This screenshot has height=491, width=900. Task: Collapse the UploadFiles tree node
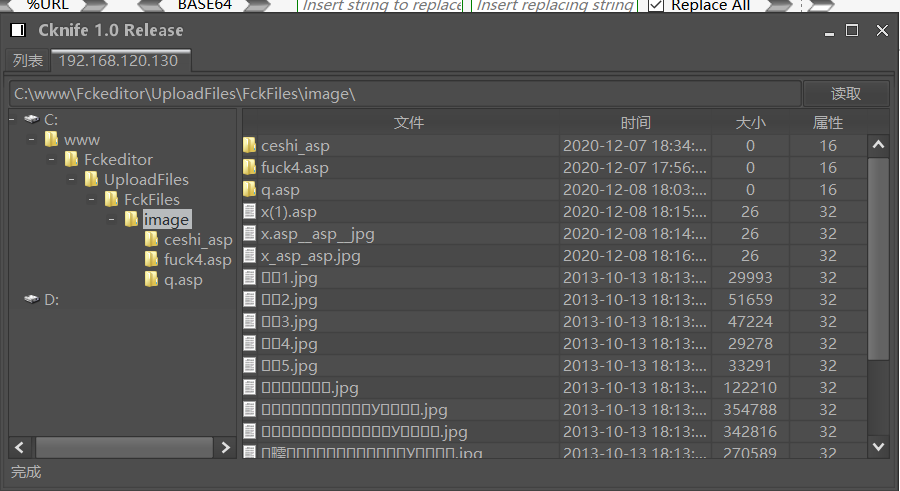(72, 179)
